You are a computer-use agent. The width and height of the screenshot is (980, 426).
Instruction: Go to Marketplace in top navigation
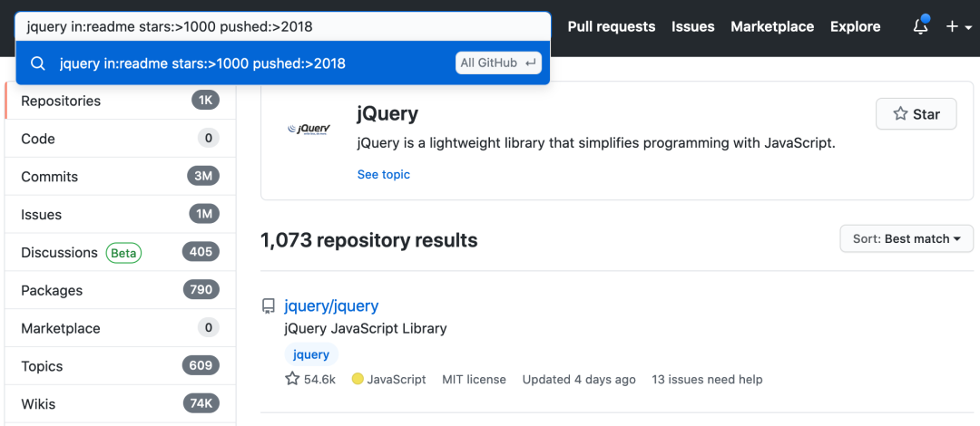pyautogui.click(x=772, y=27)
